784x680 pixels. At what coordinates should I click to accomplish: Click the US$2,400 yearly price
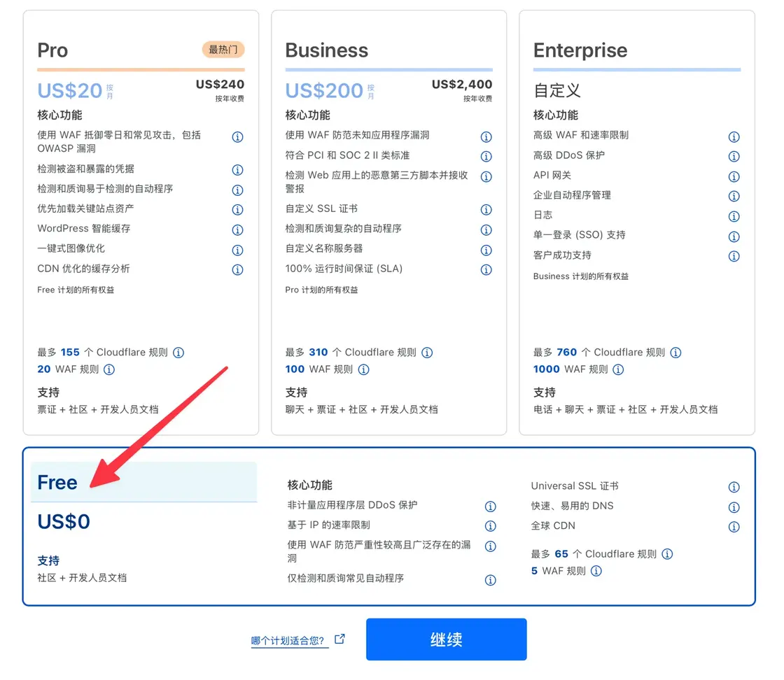(462, 85)
